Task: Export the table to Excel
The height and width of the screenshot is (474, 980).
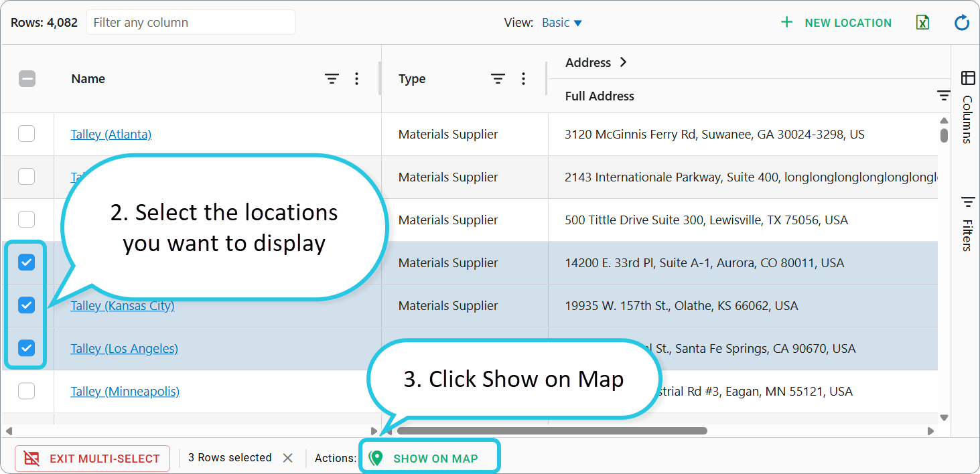Action: 923,23
